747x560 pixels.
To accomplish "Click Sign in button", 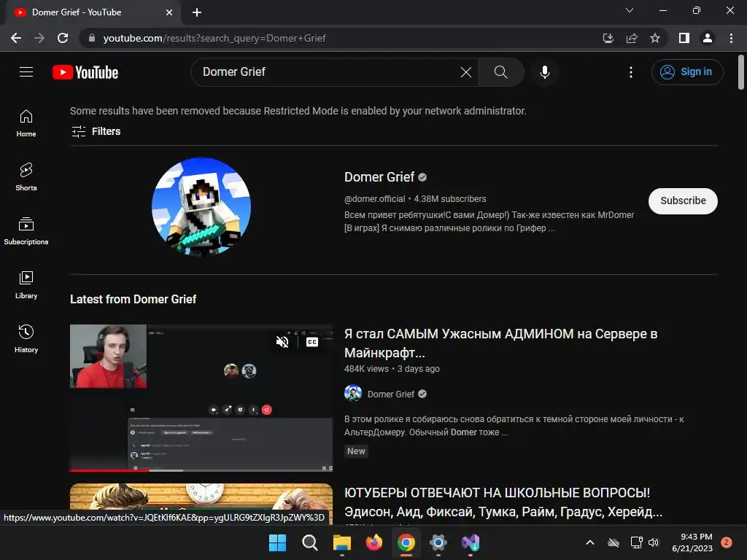I will [x=687, y=72].
